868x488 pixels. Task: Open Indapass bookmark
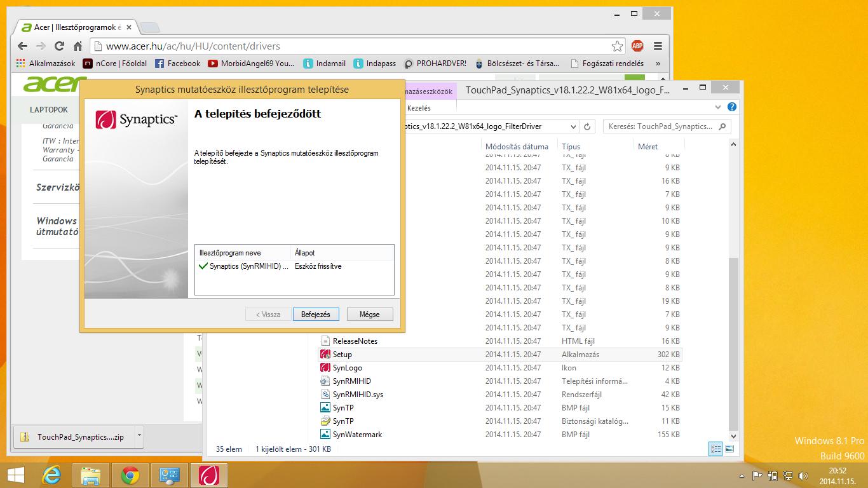[375, 64]
